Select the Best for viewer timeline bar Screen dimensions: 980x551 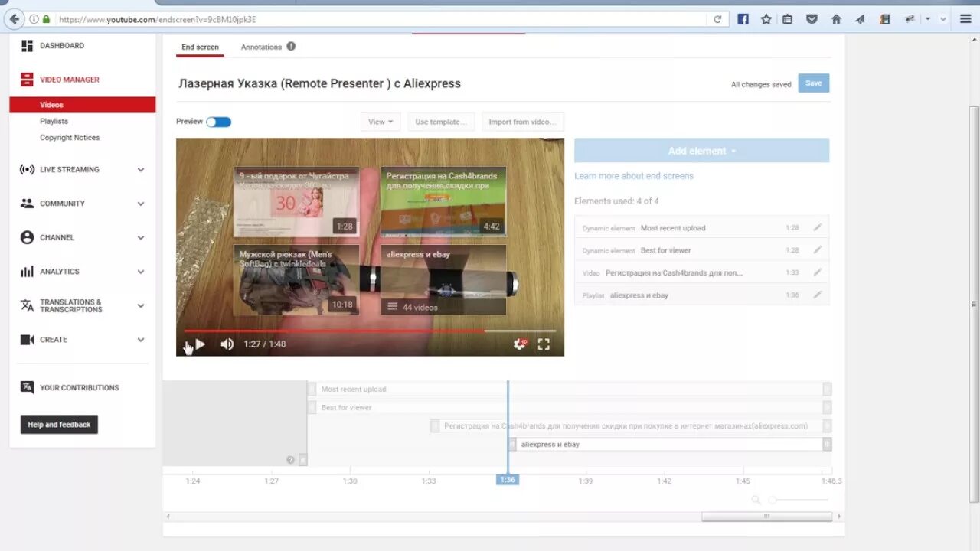pyautogui.click(x=569, y=407)
